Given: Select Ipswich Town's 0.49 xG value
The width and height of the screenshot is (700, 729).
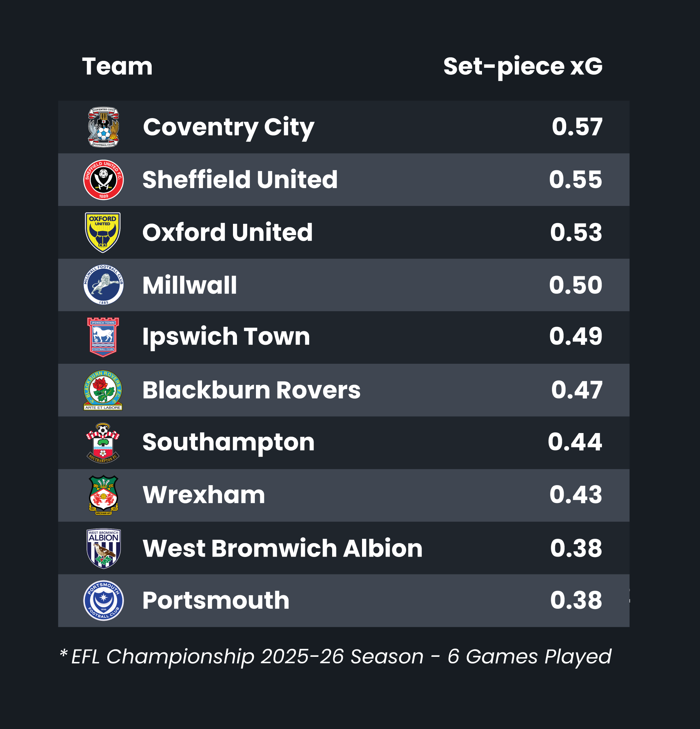Looking at the screenshot, I should tap(575, 336).
